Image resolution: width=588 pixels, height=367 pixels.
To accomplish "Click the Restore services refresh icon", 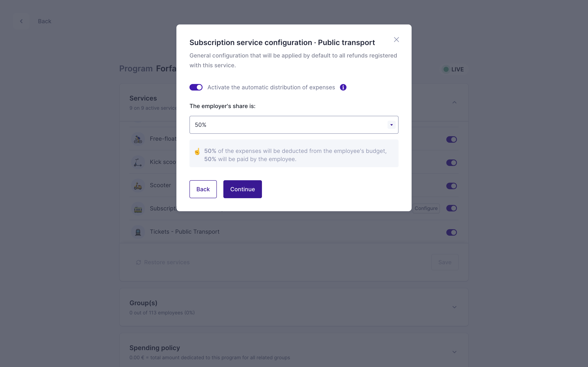I will [138, 262].
